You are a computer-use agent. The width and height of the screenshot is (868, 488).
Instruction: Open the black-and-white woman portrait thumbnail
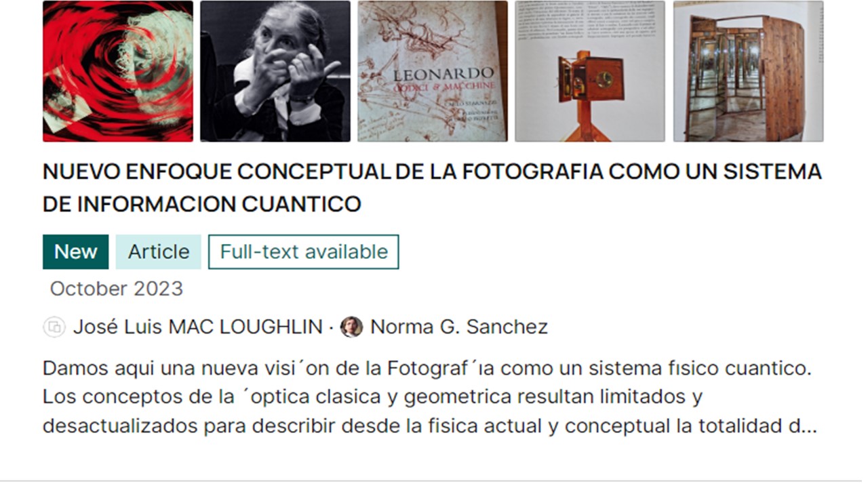(275, 71)
